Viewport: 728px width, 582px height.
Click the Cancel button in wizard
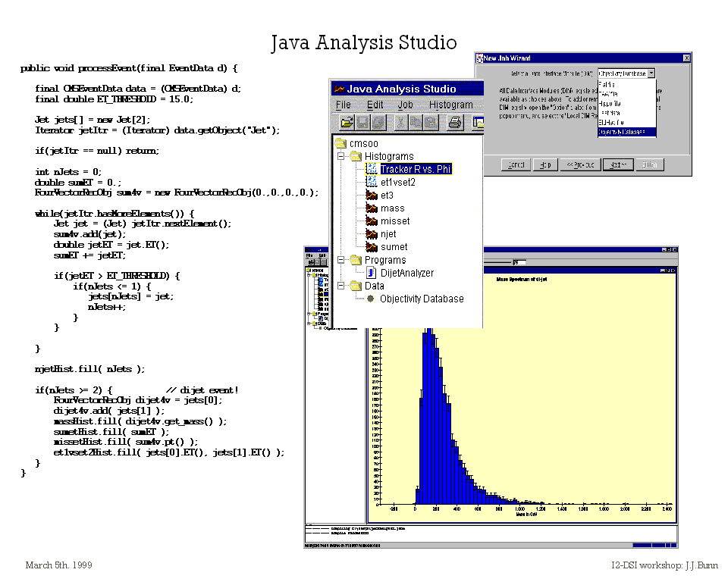[x=516, y=164]
